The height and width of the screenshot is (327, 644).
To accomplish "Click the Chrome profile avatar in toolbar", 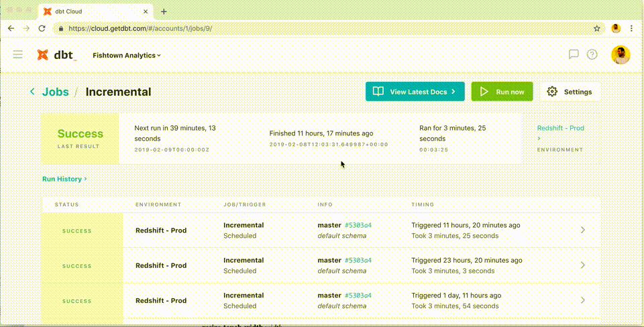I will click(x=616, y=28).
